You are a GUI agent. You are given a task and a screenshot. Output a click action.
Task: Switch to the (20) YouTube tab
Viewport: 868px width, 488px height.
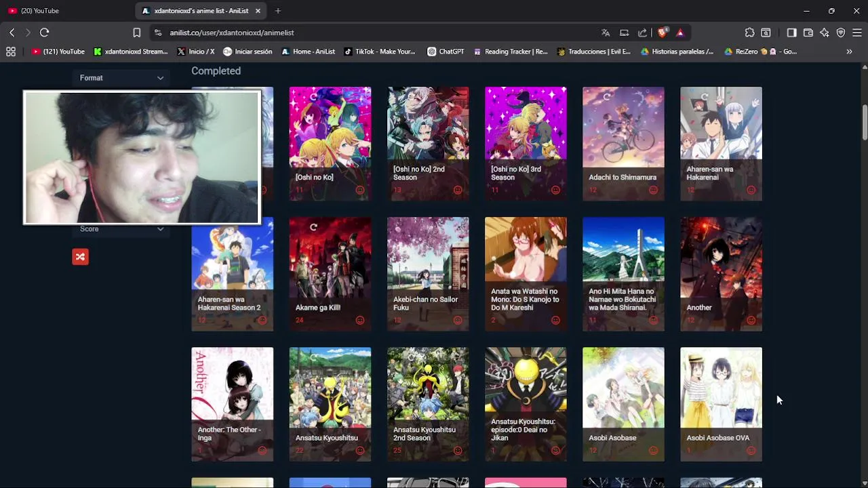point(66,11)
